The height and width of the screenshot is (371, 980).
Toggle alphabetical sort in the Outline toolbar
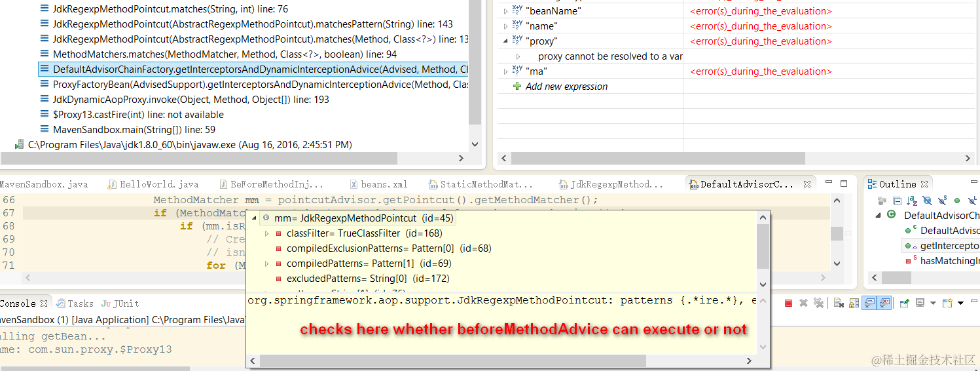(912, 201)
